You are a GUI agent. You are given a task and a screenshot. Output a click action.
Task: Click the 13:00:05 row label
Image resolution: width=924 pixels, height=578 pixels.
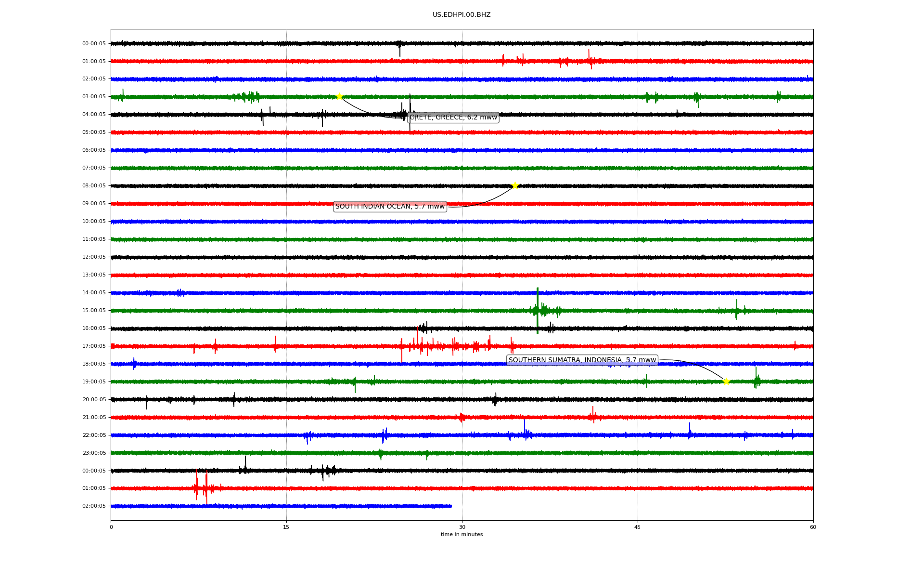click(94, 275)
